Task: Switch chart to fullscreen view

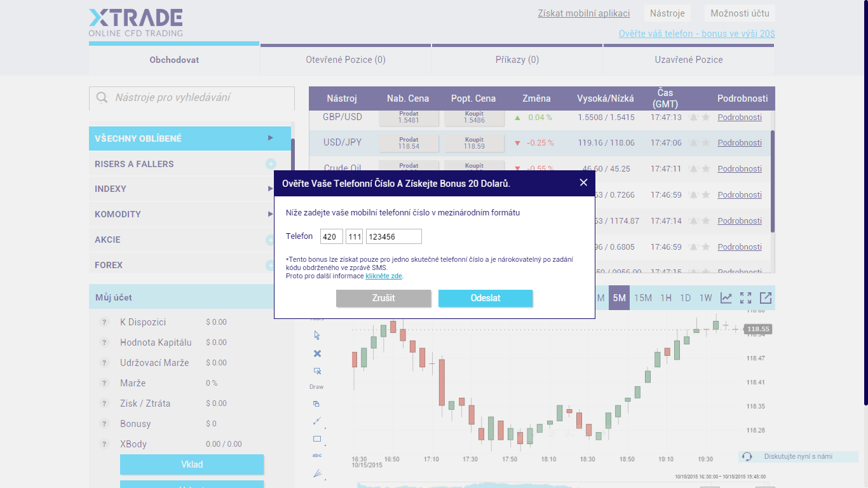Action: click(x=745, y=297)
